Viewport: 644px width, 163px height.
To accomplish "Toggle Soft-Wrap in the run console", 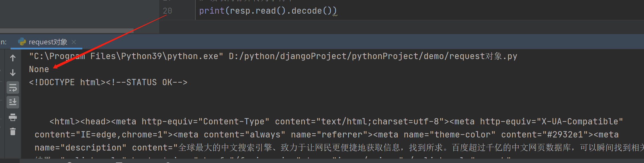I will pos(13,88).
